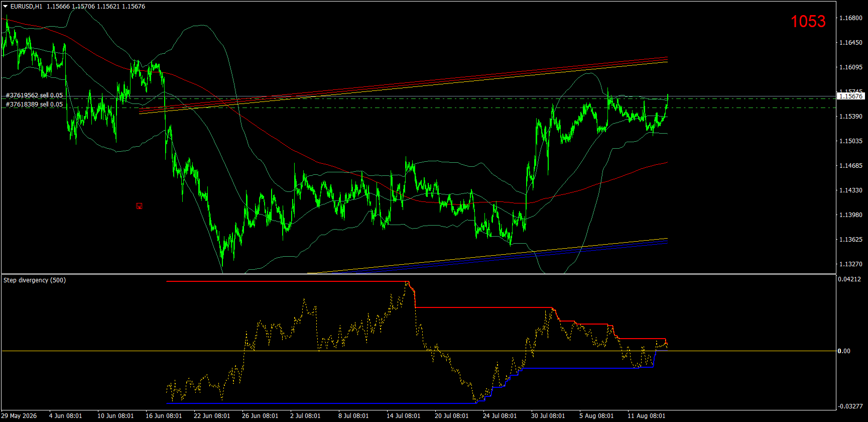Click the red 1053 counter label
The width and height of the screenshot is (868, 422).
pos(808,21)
